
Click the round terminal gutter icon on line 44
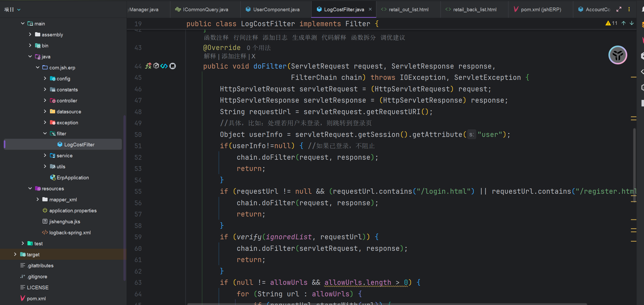point(173,66)
